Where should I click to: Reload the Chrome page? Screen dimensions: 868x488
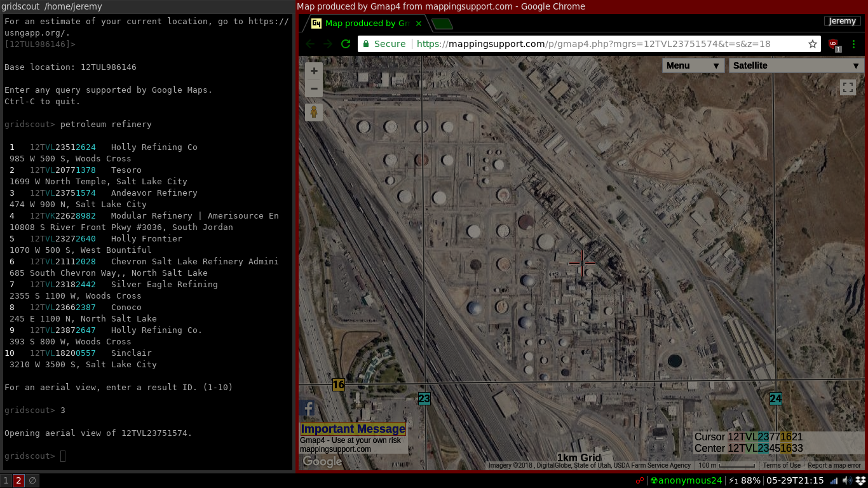click(346, 44)
